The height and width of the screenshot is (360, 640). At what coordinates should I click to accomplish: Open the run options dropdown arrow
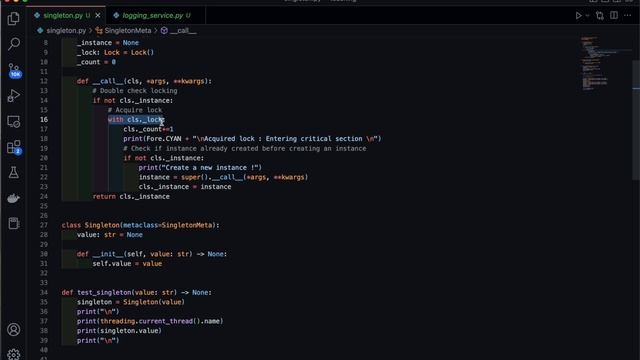[x=587, y=16]
